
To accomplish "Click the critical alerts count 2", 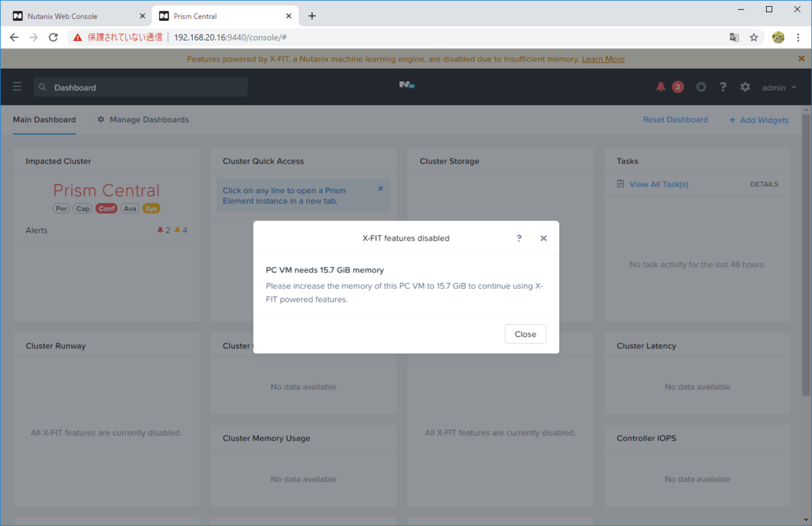I will coord(164,230).
